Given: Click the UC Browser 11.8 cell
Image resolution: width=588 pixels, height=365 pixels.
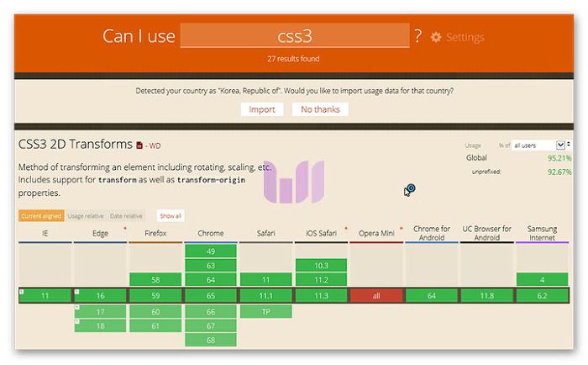Looking at the screenshot, I should coord(486,295).
